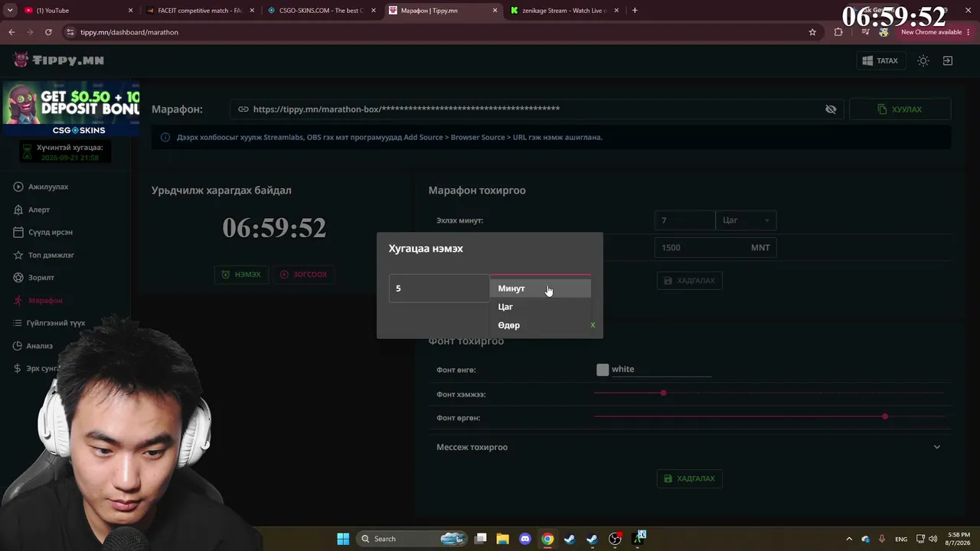Screen dimensions: 980x551
Task: Open the Цаг unit dropdown in settings
Action: coord(746,220)
